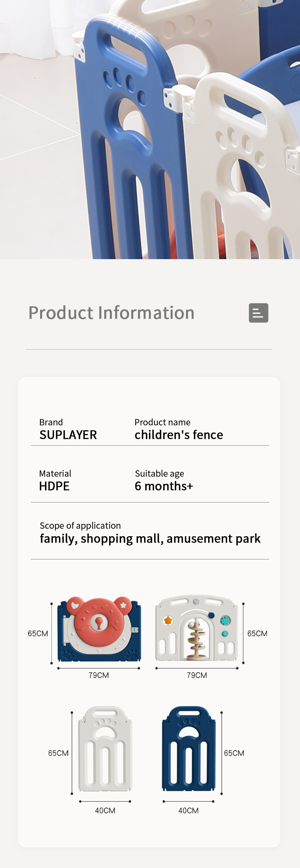This screenshot has height=868, width=300.
Task: Click the round knob at the red bear's center
Action: click(x=99, y=622)
